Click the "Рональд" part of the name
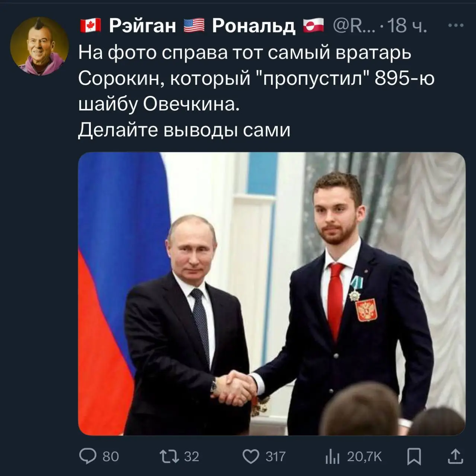476x476 pixels. click(x=253, y=26)
